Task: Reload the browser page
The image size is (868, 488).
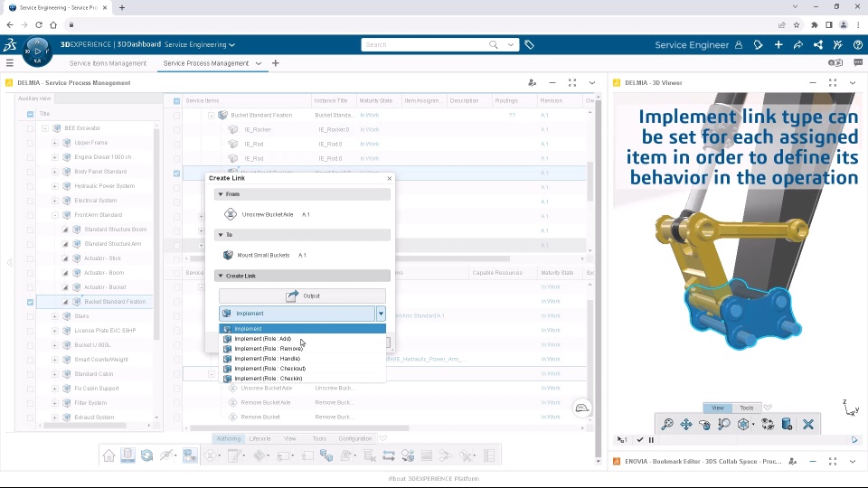Action: click(x=39, y=25)
